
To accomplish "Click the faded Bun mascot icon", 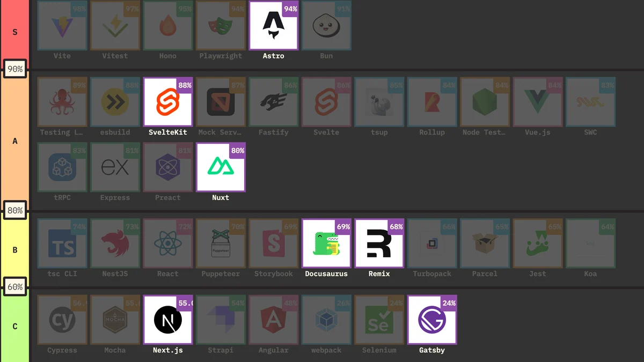I will pos(326,26).
